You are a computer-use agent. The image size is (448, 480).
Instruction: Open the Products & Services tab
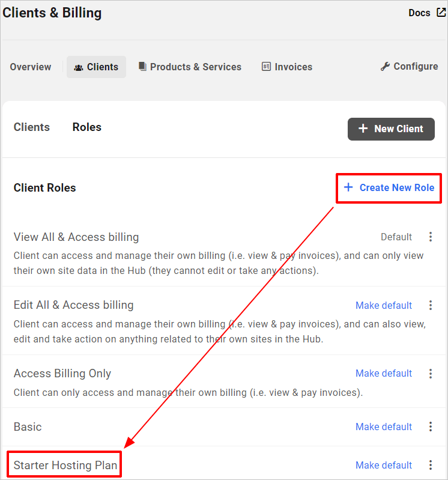[190, 67]
